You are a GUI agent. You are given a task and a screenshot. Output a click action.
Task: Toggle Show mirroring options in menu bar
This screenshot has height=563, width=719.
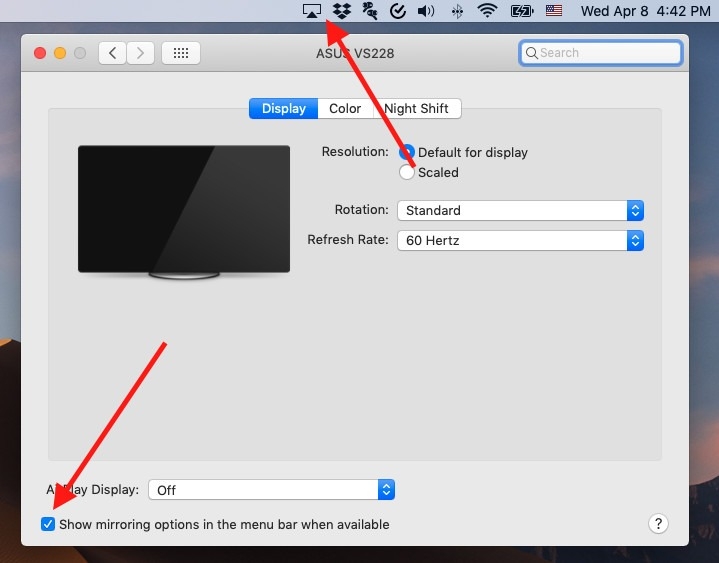(x=48, y=524)
